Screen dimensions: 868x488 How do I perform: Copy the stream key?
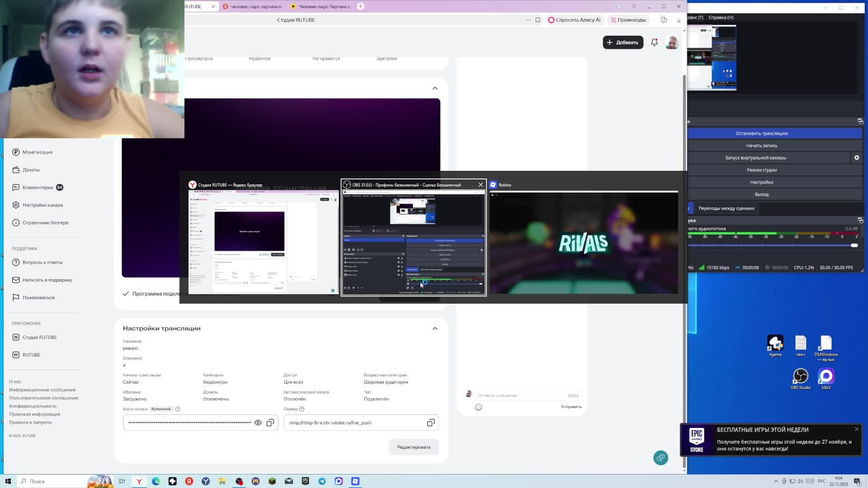pyautogui.click(x=270, y=422)
